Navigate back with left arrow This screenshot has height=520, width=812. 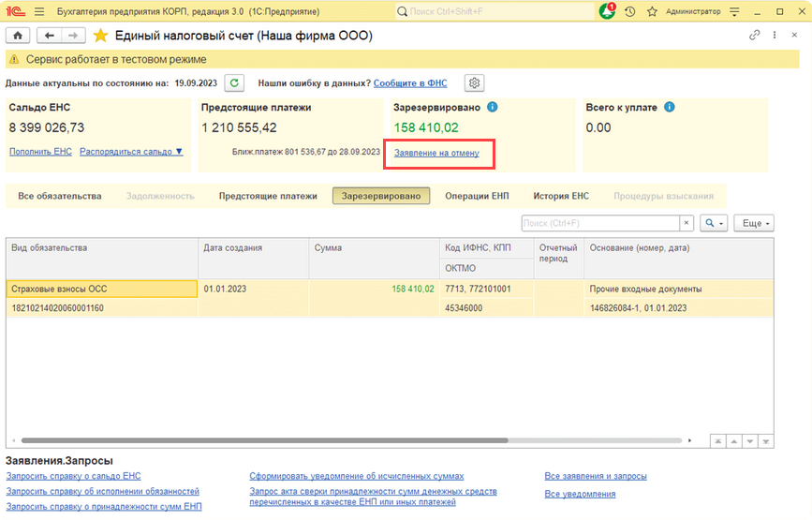50,36
